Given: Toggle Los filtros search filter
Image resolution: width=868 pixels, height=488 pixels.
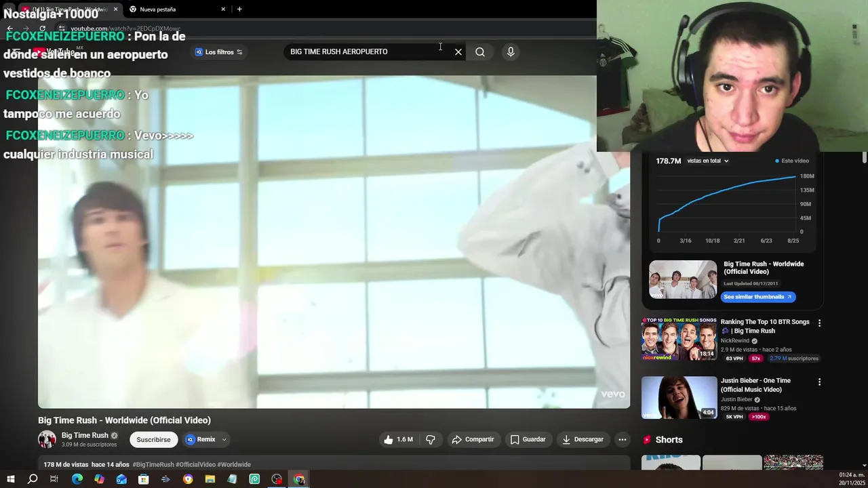Looking at the screenshot, I should point(219,52).
